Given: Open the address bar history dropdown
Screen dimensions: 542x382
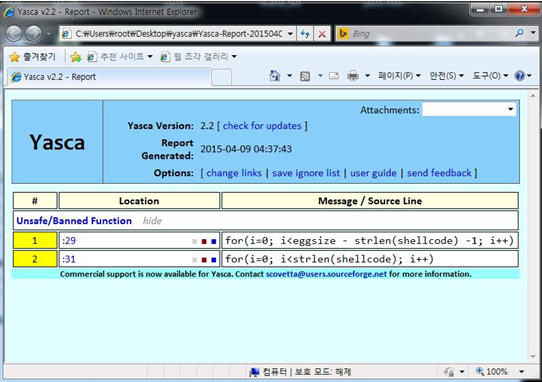Looking at the screenshot, I should pyautogui.click(x=290, y=34).
